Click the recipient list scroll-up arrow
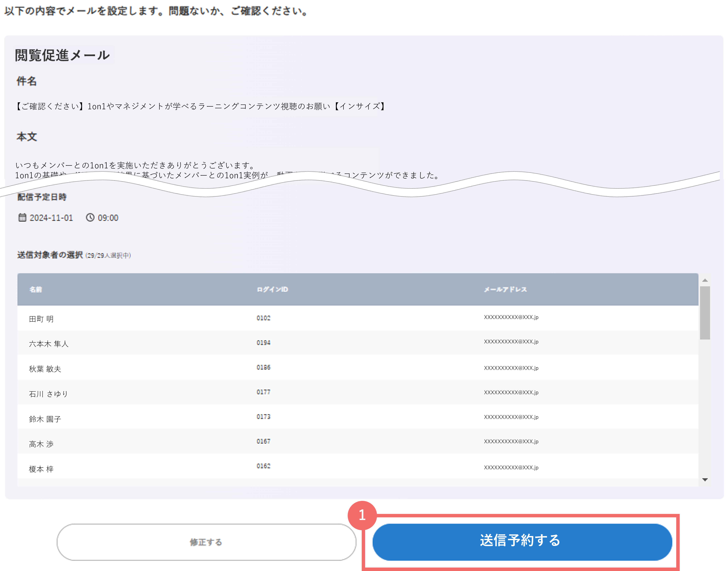This screenshot has width=728, height=571. click(705, 280)
